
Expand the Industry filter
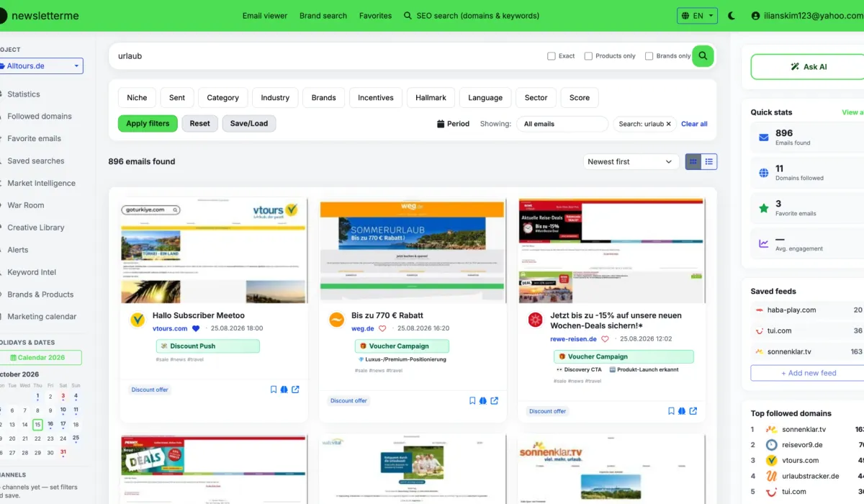coord(275,98)
